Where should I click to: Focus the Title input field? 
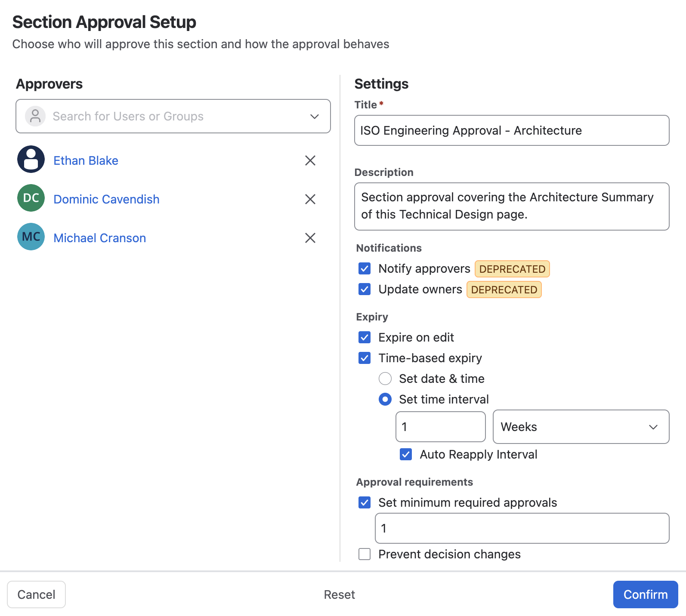[x=512, y=130]
